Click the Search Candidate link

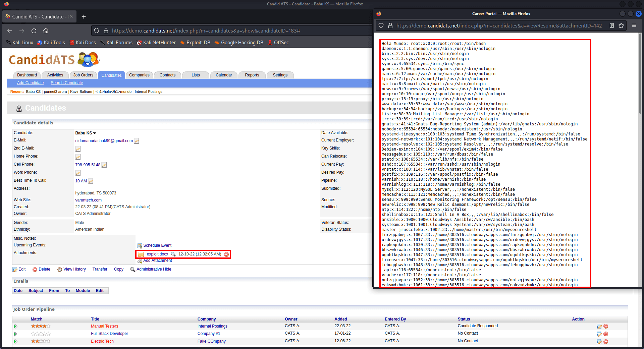67,83
